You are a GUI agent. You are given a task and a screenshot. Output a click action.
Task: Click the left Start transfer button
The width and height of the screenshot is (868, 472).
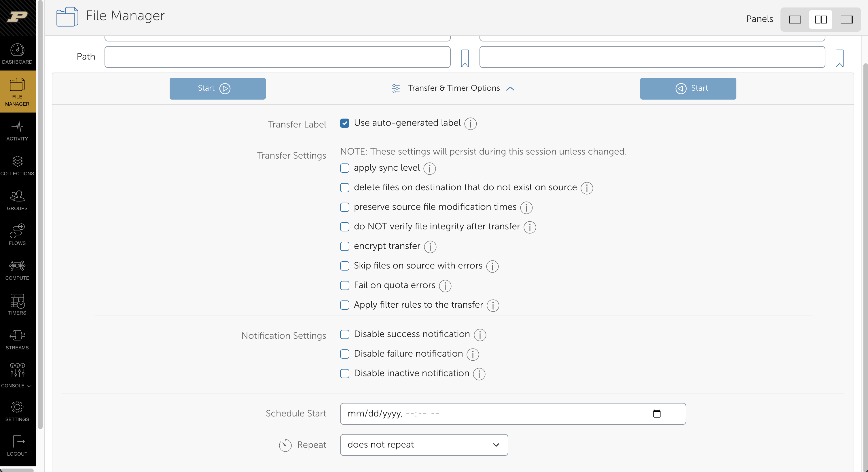tap(218, 89)
